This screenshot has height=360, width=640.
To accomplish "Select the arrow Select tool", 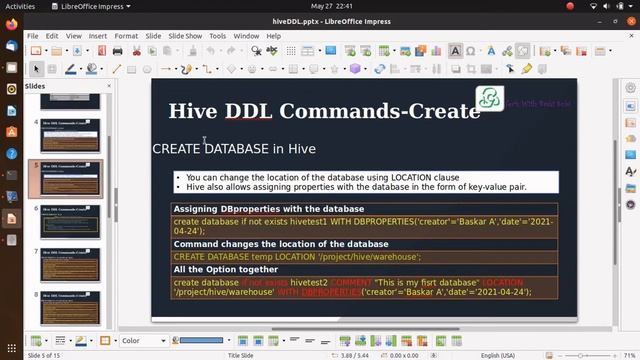I will [36, 69].
